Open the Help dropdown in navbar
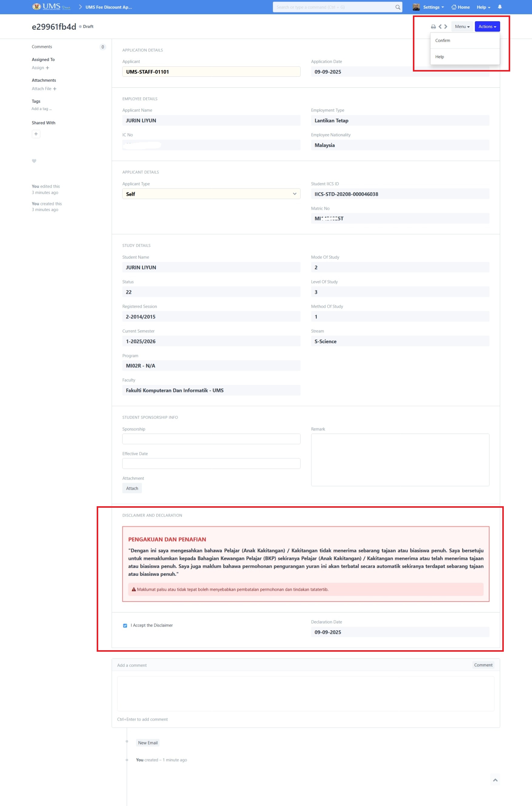The height and width of the screenshot is (806, 532). coord(483,7)
